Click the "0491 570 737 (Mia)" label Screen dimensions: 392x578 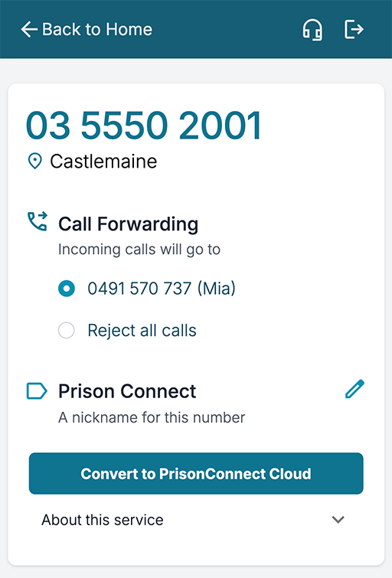click(x=162, y=289)
